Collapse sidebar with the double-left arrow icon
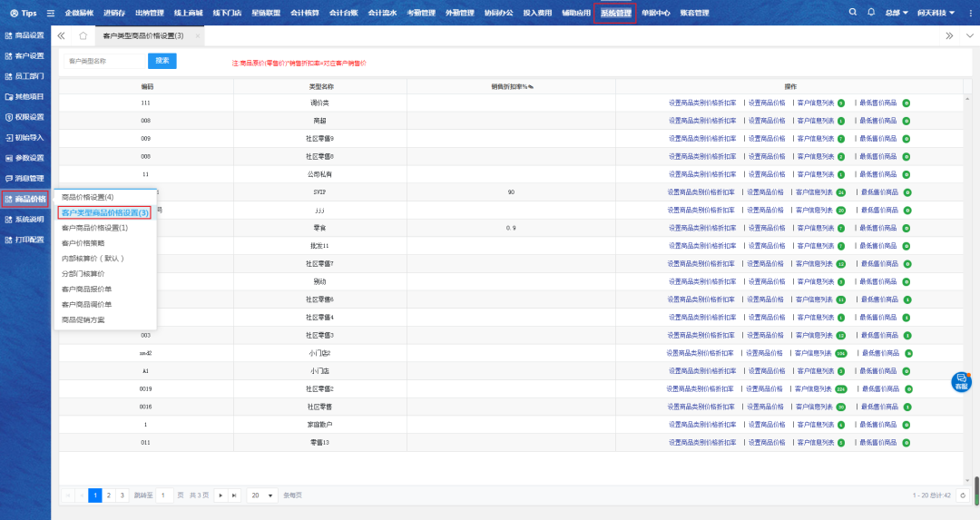 pos(61,35)
